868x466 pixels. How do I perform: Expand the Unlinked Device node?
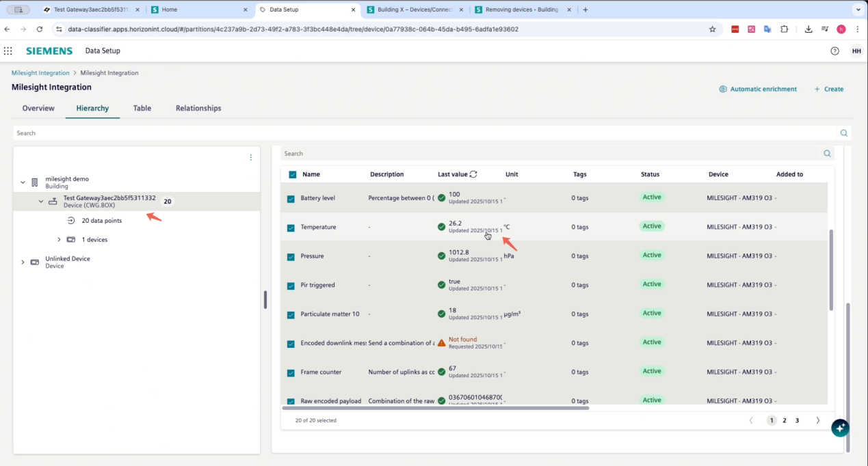(x=23, y=262)
